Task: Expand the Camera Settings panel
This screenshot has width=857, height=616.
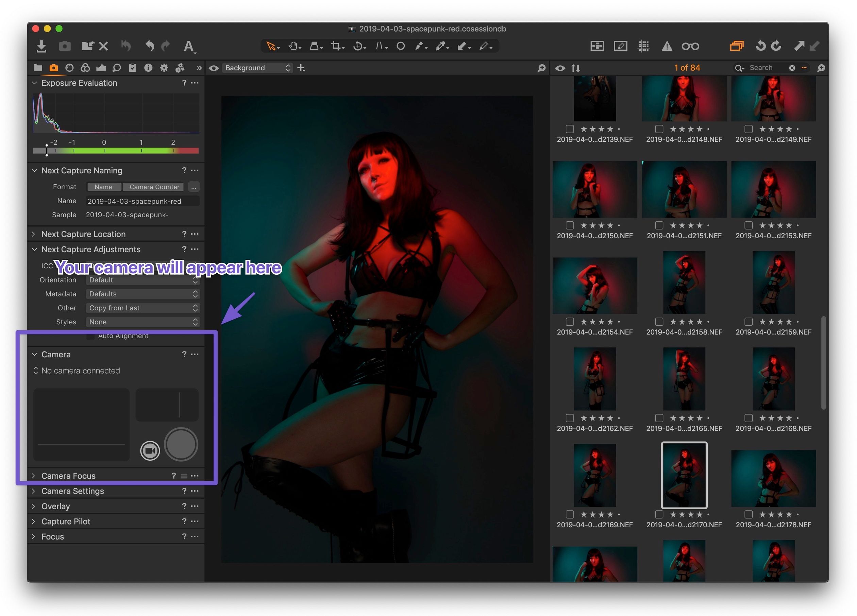Action: pyautogui.click(x=72, y=491)
